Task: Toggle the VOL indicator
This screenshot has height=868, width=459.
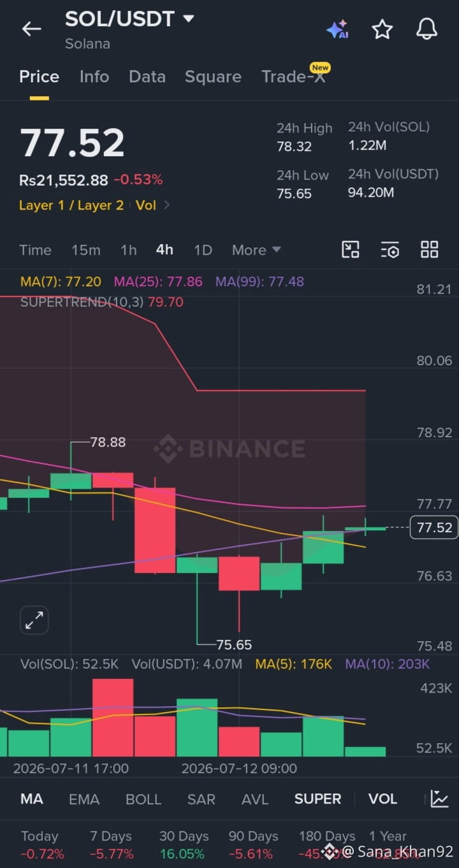Action: [382, 799]
